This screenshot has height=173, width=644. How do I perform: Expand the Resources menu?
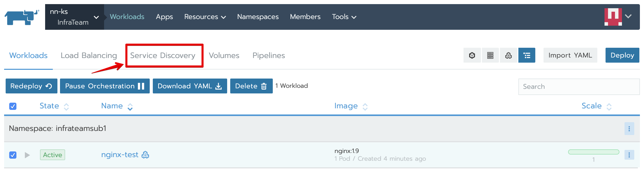pos(205,17)
